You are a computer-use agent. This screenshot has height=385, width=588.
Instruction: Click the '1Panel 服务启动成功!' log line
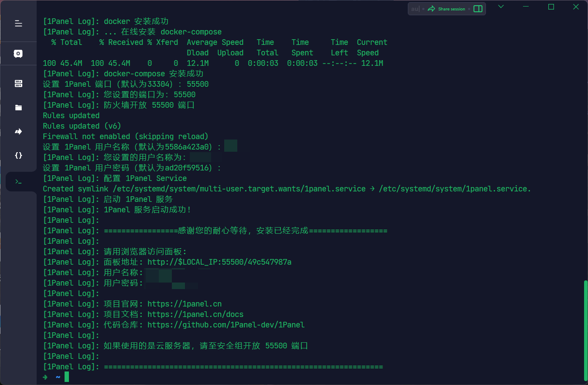point(117,210)
